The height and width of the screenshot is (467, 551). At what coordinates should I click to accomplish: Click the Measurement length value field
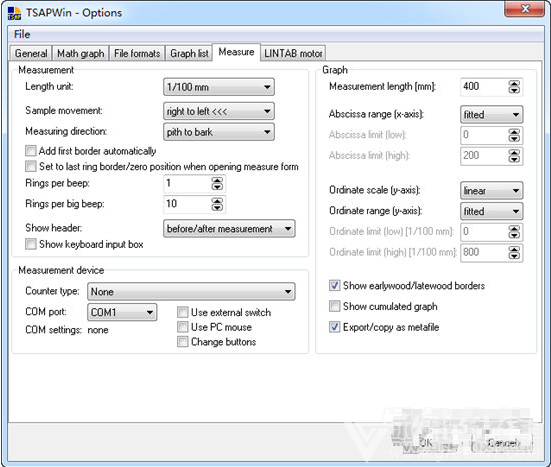click(484, 87)
